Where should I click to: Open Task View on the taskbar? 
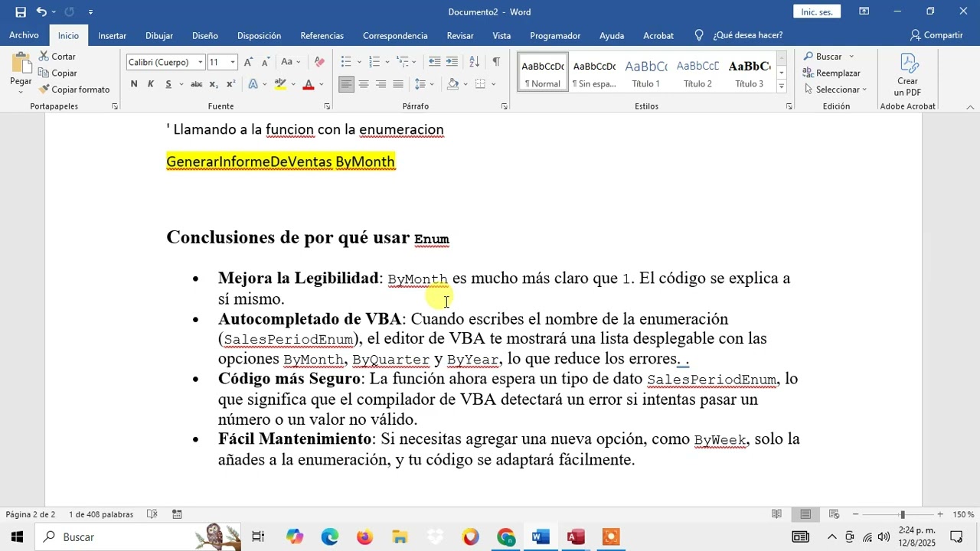click(x=258, y=537)
